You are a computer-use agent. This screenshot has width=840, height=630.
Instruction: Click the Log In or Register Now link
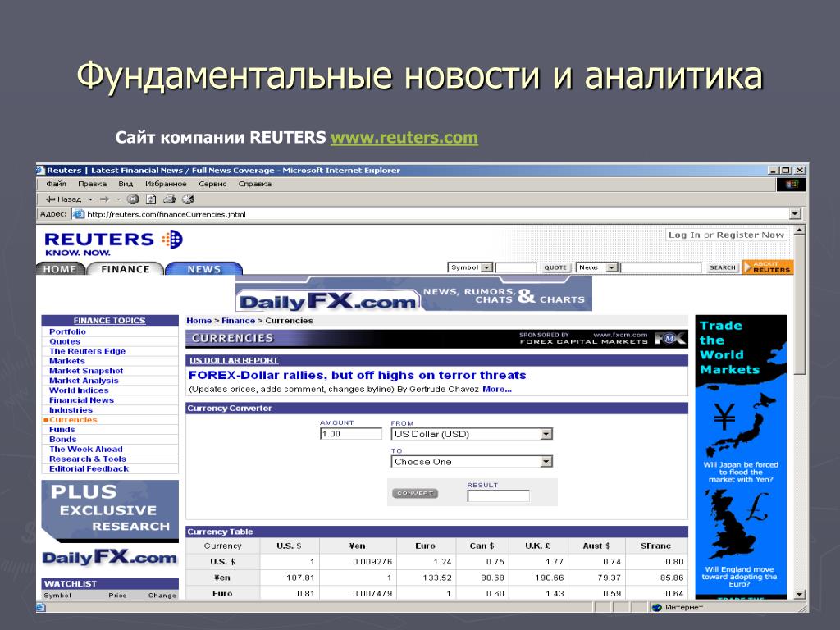[x=726, y=235]
